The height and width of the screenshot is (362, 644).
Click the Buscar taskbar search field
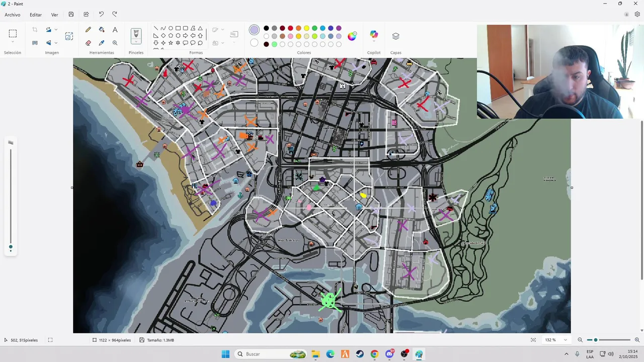tap(271, 354)
